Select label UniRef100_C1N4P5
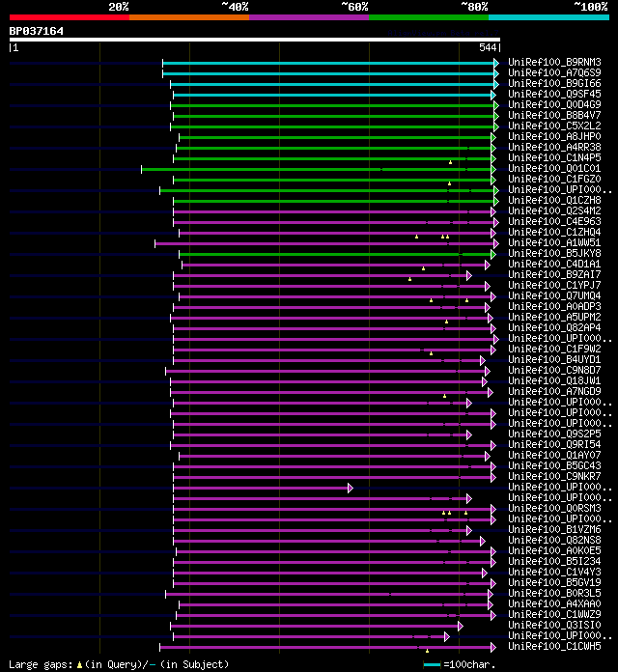 click(554, 158)
